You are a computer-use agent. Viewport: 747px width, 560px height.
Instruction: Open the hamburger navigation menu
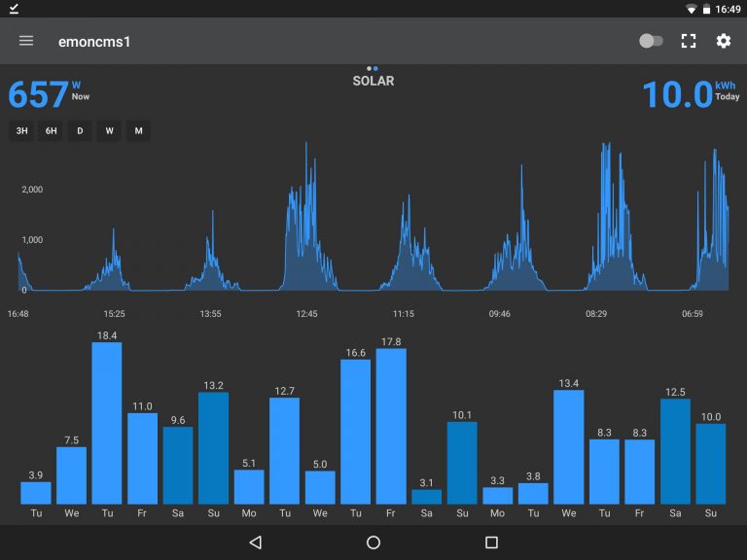coord(26,41)
